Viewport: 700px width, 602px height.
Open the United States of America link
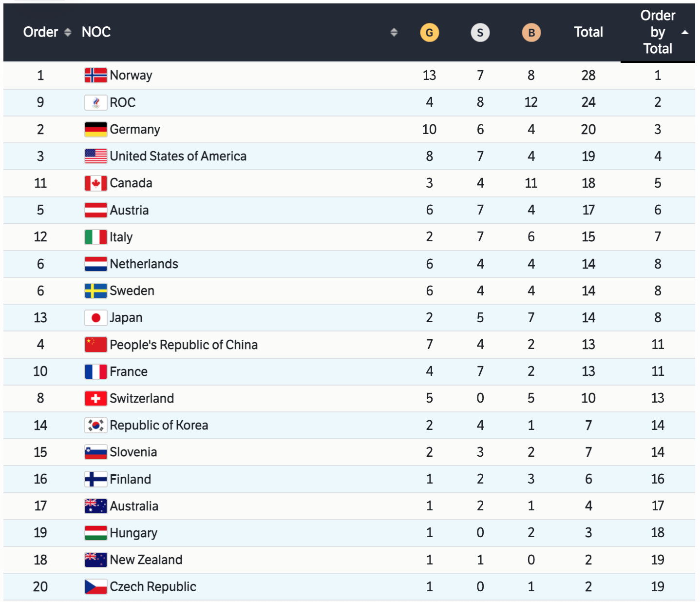click(178, 156)
